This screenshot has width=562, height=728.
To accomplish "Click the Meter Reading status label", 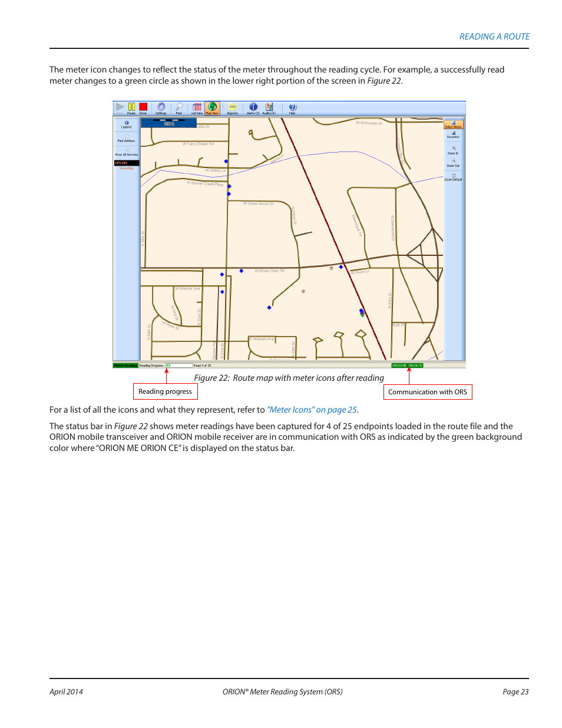I will coord(125,365).
